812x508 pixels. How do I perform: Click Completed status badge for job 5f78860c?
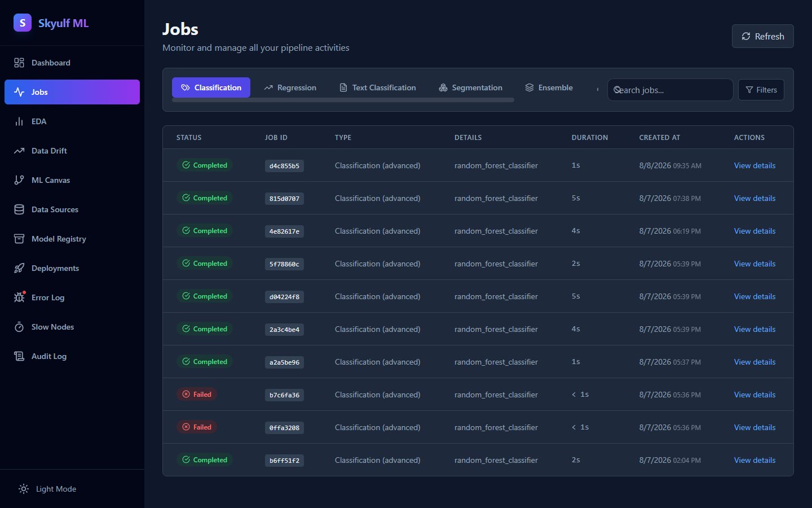(205, 264)
